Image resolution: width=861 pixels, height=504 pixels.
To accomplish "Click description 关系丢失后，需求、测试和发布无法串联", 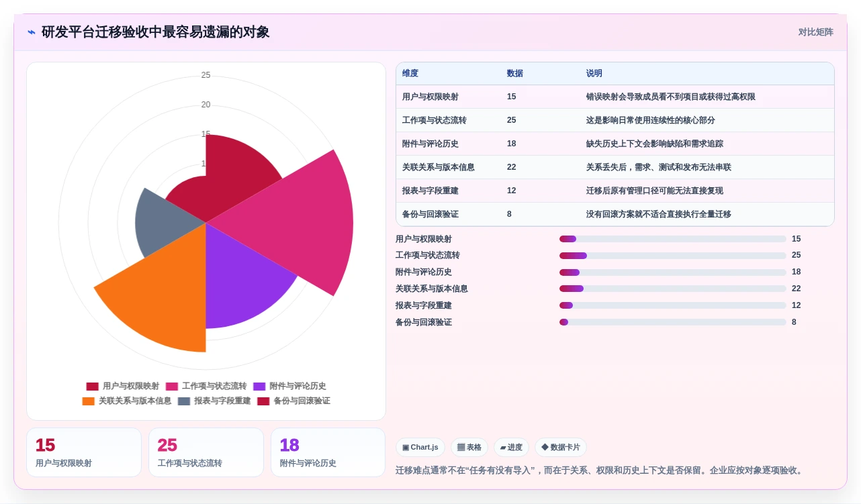I will pyautogui.click(x=659, y=168).
